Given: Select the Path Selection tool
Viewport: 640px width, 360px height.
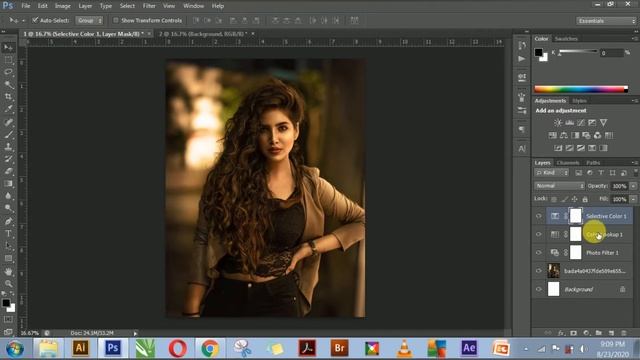Looking at the screenshot, I should (x=8, y=246).
